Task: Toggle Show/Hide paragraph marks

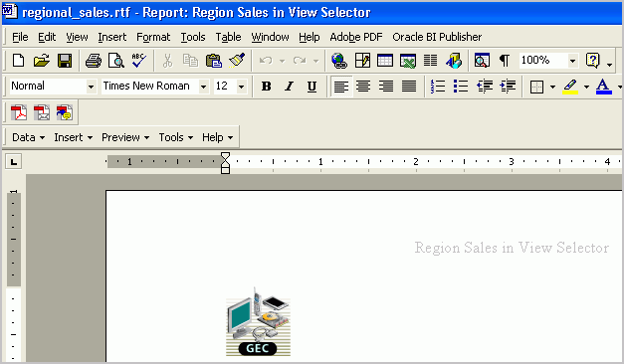Action: (505, 61)
